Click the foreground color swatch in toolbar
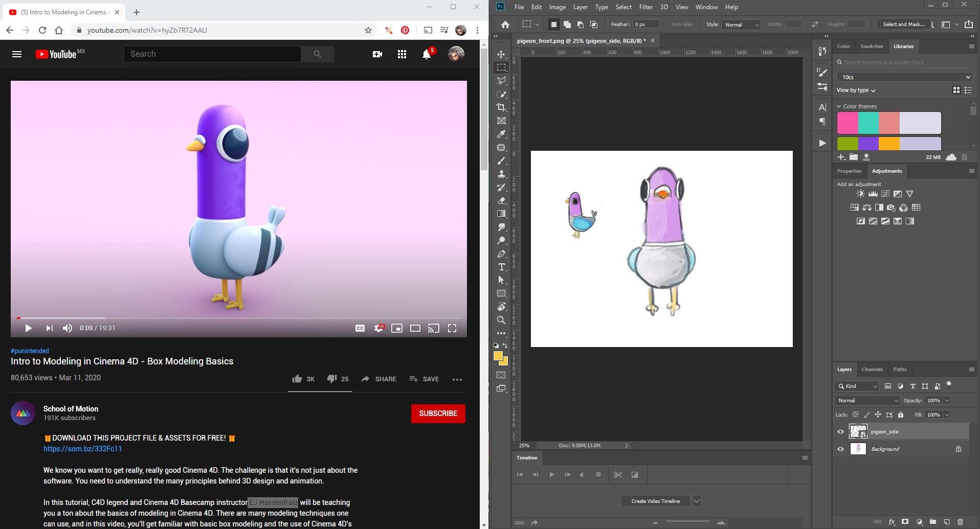The image size is (980, 529). [x=498, y=356]
